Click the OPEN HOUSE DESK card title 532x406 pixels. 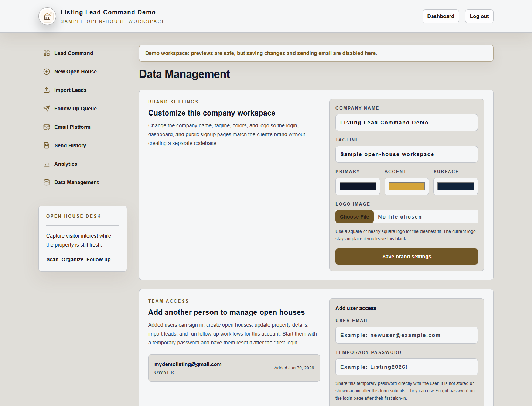[x=74, y=216]
